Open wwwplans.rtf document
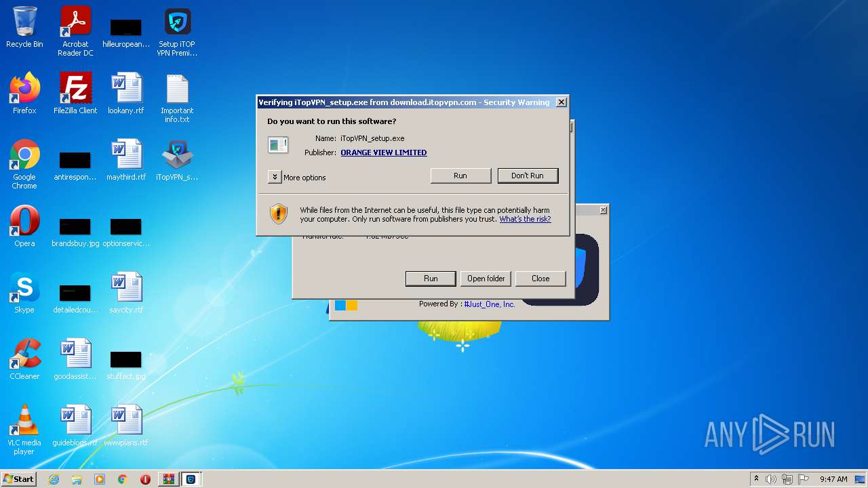The width and height of the screenshot is (868, 488). [126, 426]
